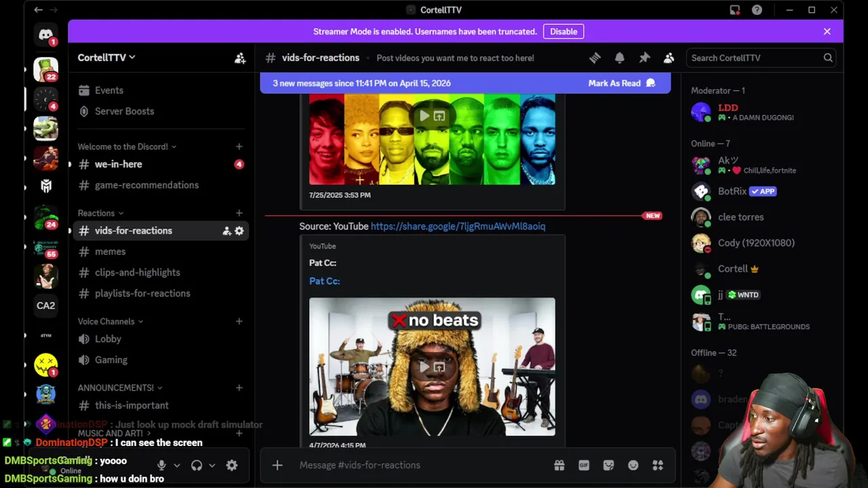Open the help question mark icon
Screen dimensions: 868x488
[x=757, y=10]
